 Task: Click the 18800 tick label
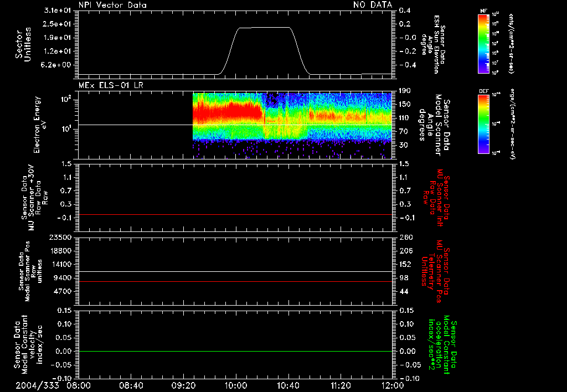60,251
